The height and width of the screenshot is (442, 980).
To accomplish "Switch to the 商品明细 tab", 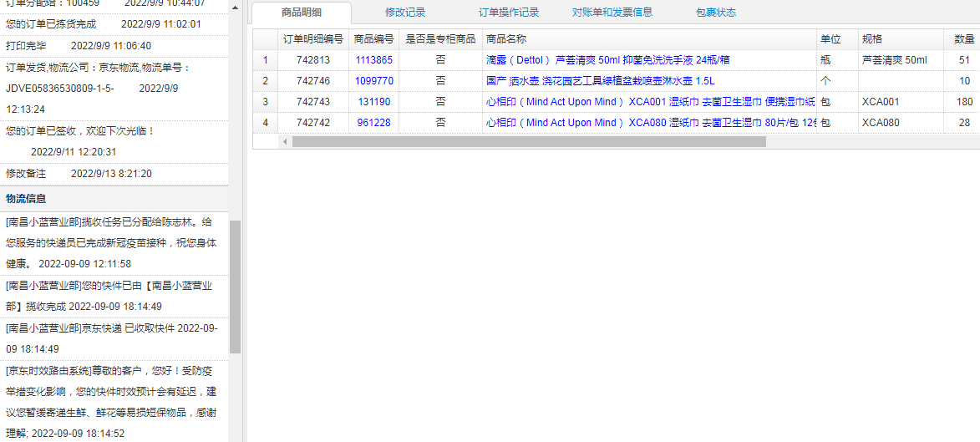I will click(x=302, y=13).
